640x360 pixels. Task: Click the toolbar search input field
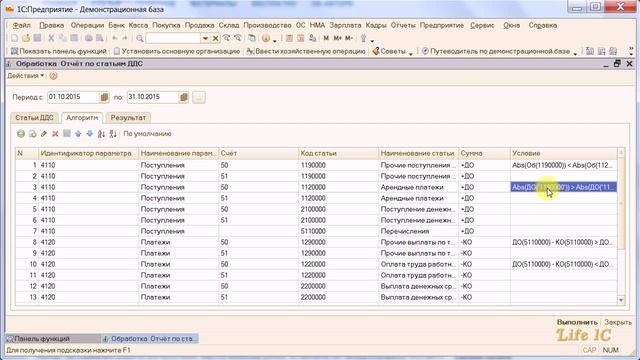click(x=173, y=38)
